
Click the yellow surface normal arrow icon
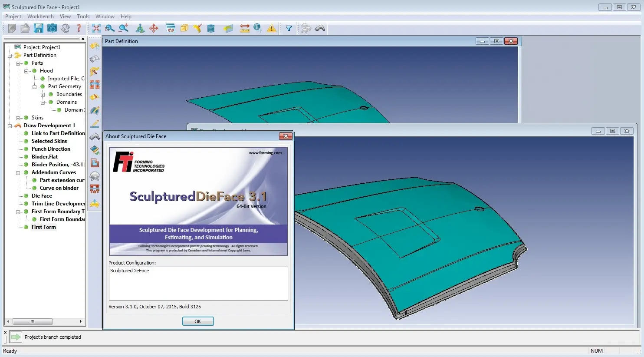(197, 28)
